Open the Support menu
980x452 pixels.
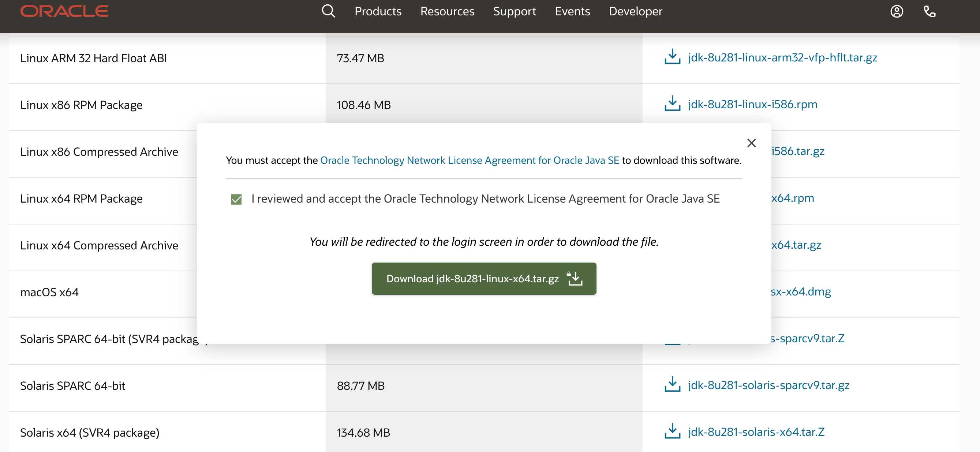(x=515, y=11)
